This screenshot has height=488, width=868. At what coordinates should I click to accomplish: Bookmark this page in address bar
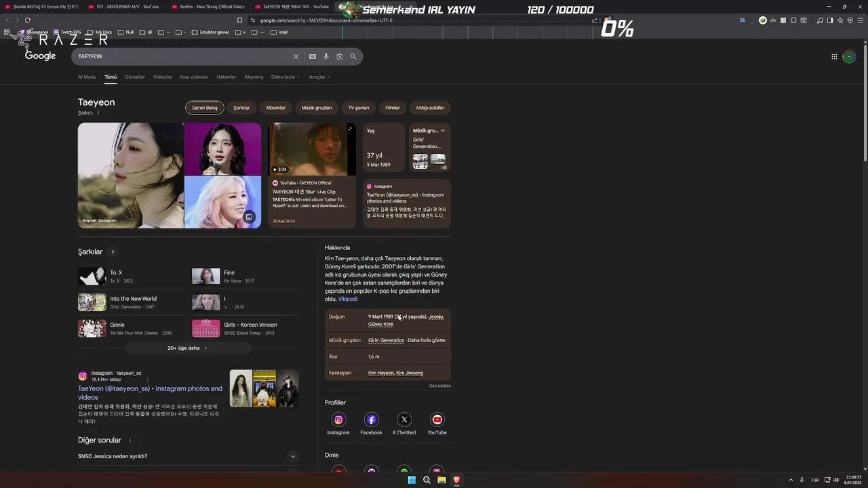pyautogui.click(x=239, y=20)
